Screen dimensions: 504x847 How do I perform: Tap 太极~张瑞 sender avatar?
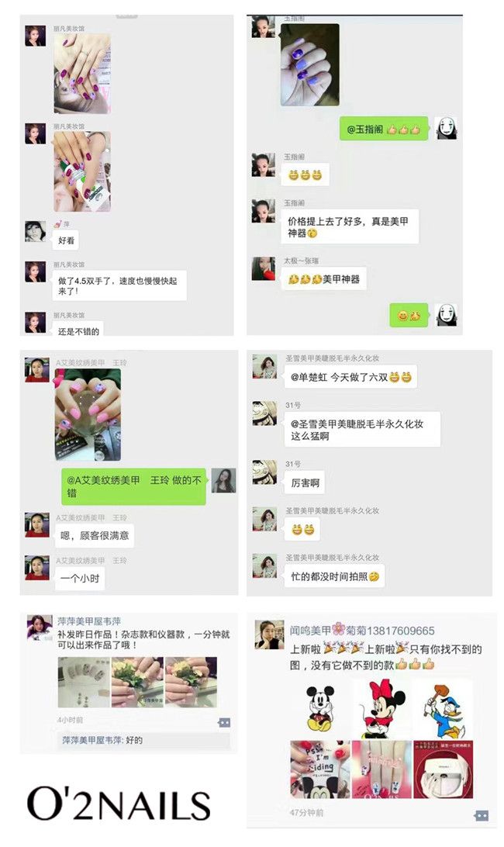(263, 268)
